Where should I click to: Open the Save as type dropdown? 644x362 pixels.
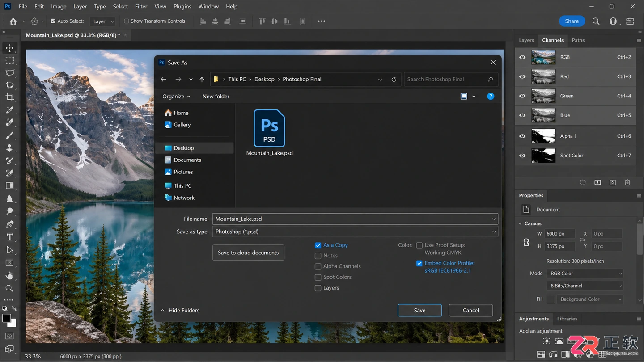[355, 232]
